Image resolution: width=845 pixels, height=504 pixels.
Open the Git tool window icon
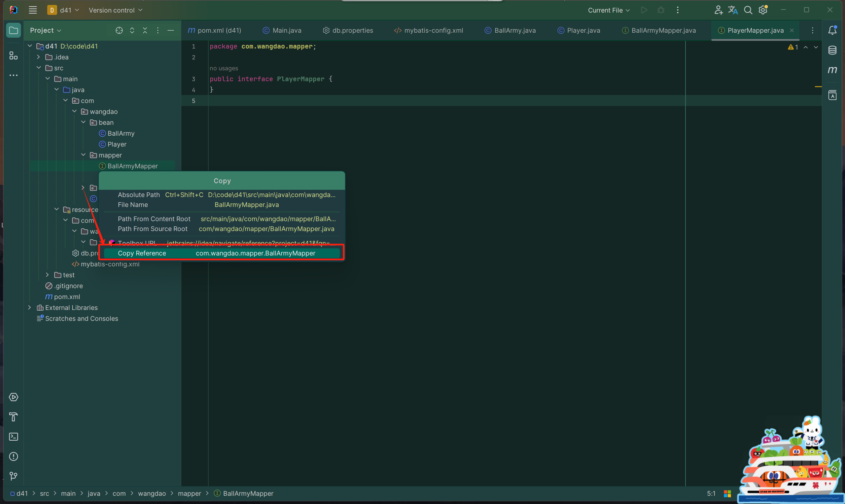tap(14, 476)
